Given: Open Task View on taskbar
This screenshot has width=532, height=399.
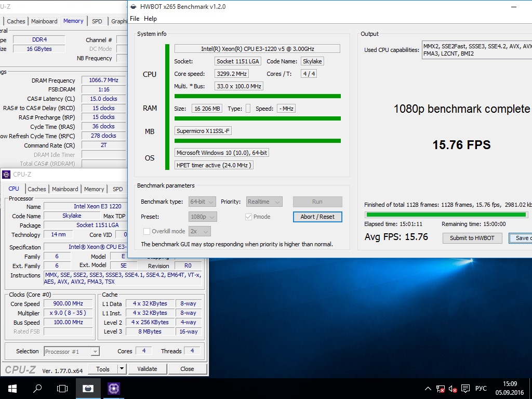Looking at the screenshot, I should tap(62, 389).
